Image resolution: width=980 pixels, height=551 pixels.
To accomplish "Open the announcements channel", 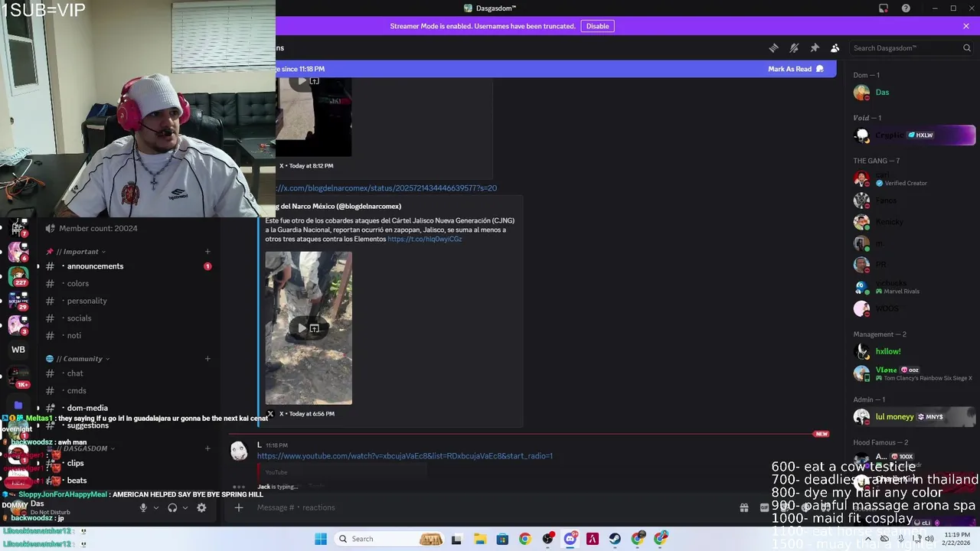I will click(127, 266).
